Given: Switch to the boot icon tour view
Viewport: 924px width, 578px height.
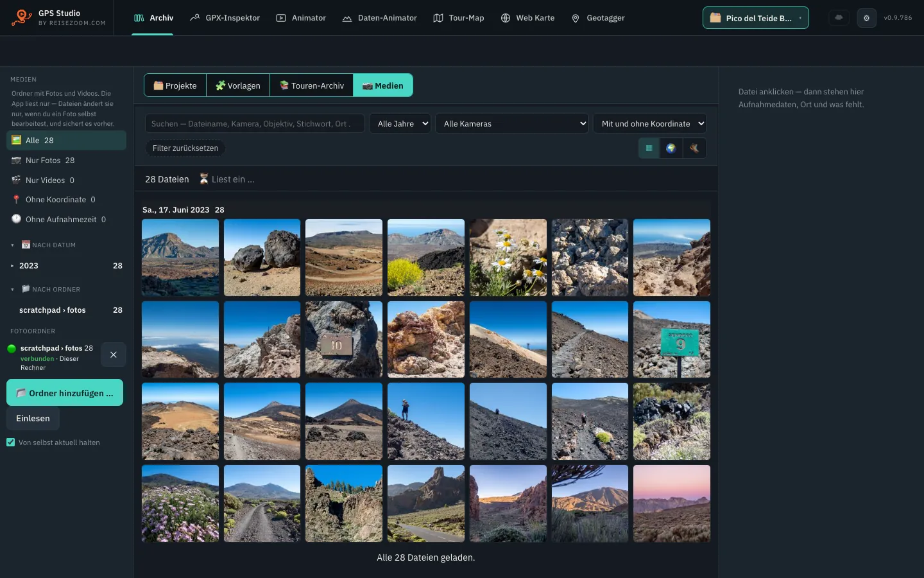Looking at the screenshot, I should [694, 148].
